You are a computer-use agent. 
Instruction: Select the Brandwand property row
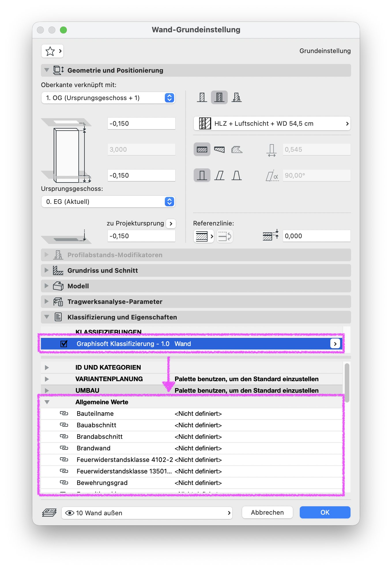tap(192, 448)
